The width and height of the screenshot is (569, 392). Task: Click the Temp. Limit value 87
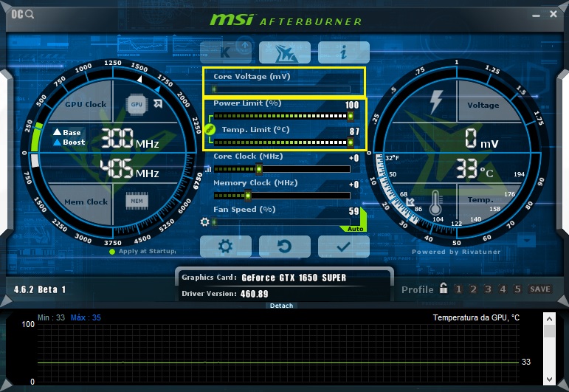[354, 131]
